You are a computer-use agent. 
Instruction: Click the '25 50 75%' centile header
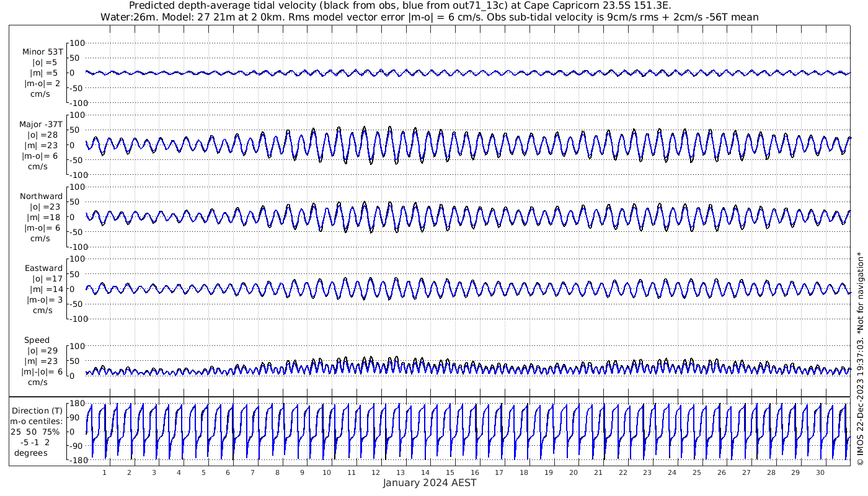point(35,432)
